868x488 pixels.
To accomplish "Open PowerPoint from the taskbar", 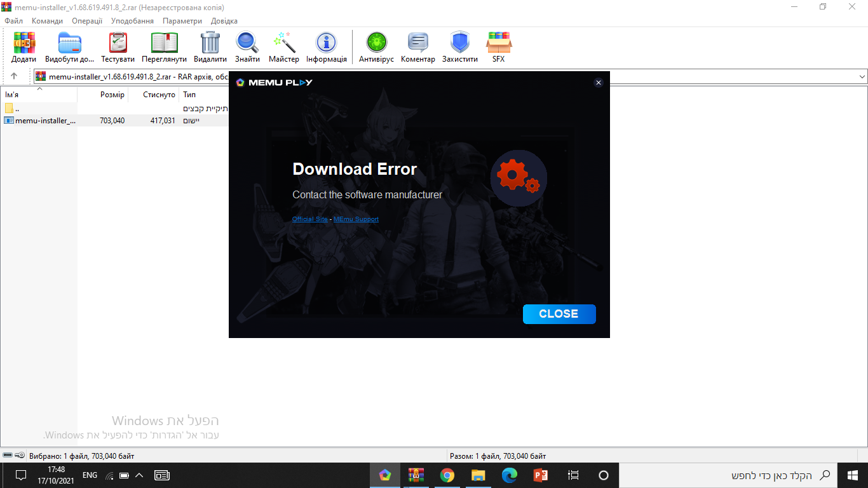I will (541, 475).
